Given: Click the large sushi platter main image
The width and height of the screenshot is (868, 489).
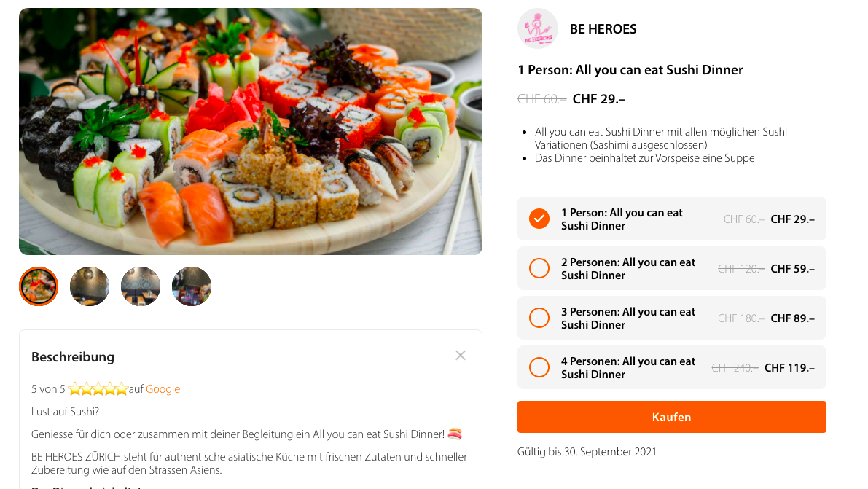Looking at the screenshot, I should [251, 131].
